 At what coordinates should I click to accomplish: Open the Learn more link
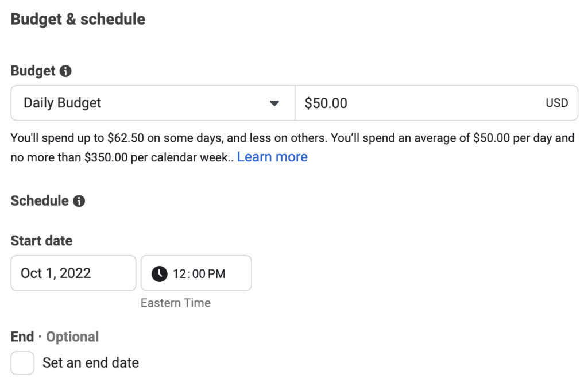(x=272, y=156)
